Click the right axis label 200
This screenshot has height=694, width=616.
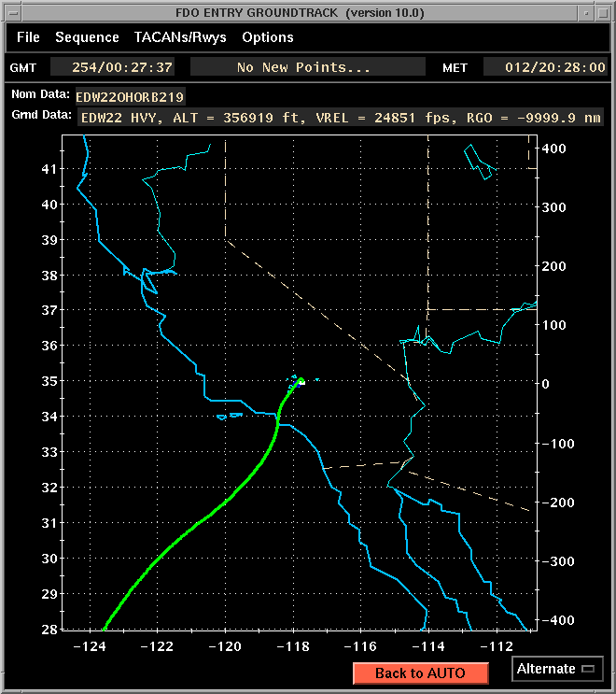(554, 266)
